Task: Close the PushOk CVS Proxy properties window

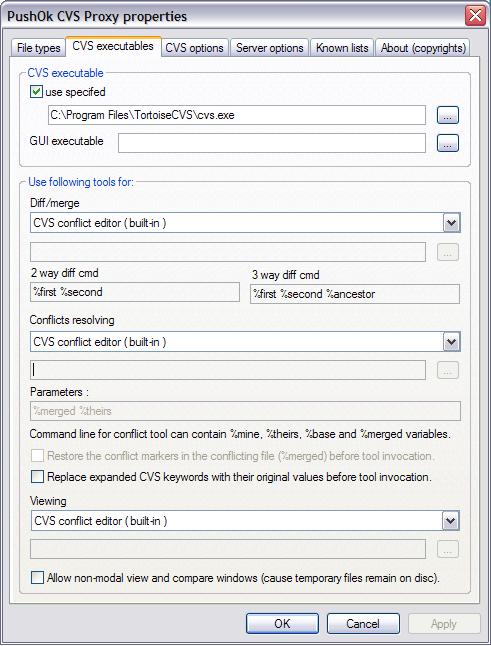Action: click(475, 16)
